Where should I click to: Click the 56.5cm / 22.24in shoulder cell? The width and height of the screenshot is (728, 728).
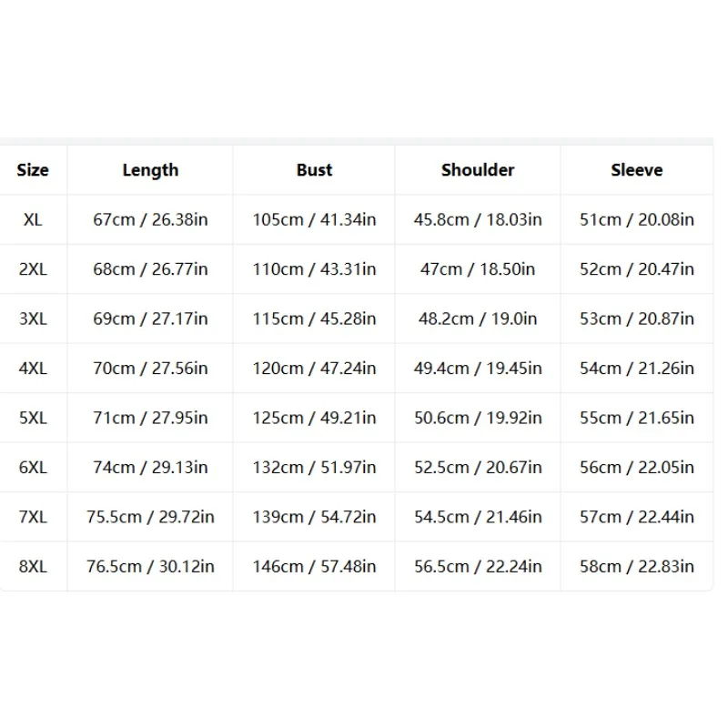click(x=478, y=566)
